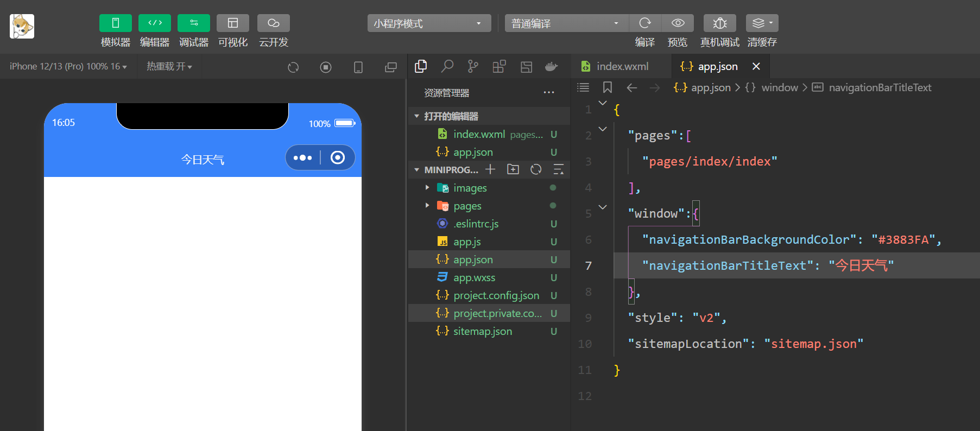Click the new file plus icon
This screenshot has height=431, width=980.
point(490,169)
